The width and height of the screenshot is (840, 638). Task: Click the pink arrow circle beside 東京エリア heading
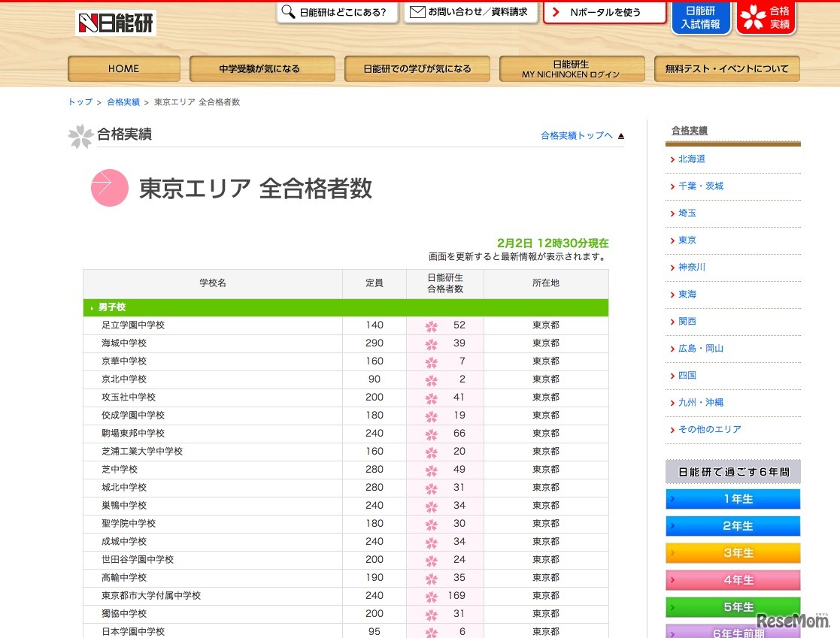110,188
